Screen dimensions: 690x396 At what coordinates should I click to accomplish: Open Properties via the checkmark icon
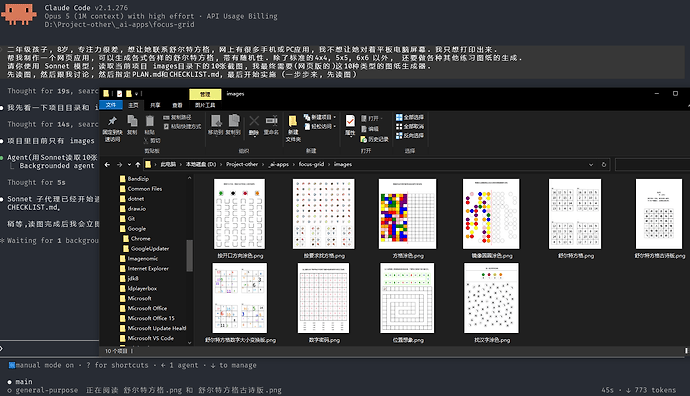[350, 121]
